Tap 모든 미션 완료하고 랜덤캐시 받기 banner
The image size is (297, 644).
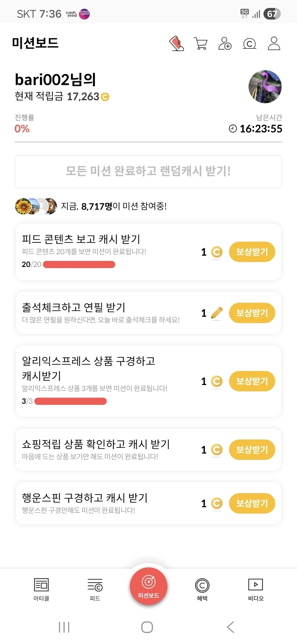tap(148, 172)
